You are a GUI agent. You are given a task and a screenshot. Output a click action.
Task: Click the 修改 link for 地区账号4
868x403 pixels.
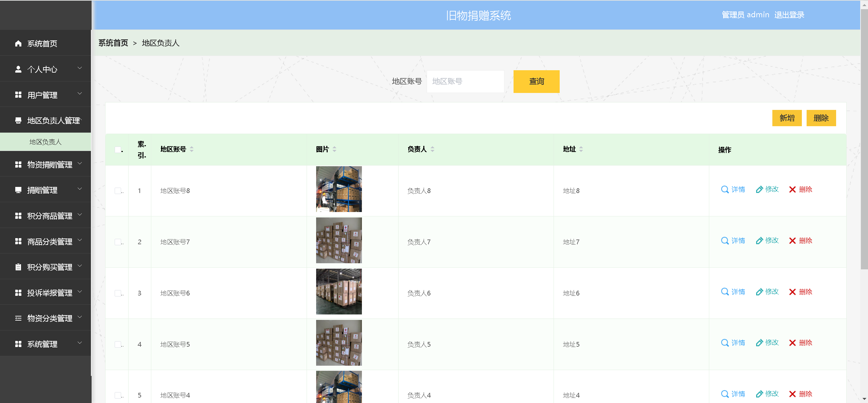click(767, 394)
